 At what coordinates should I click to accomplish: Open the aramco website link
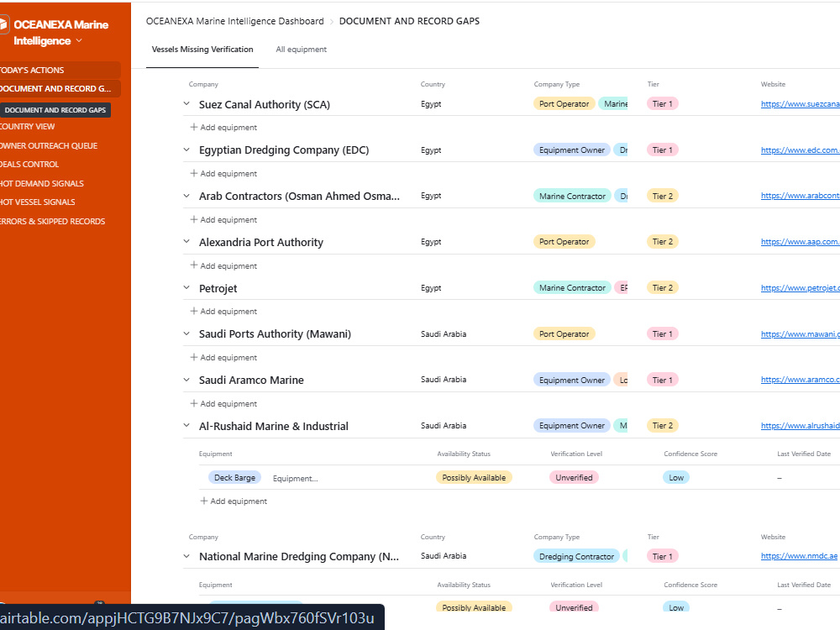coord(801,380)
